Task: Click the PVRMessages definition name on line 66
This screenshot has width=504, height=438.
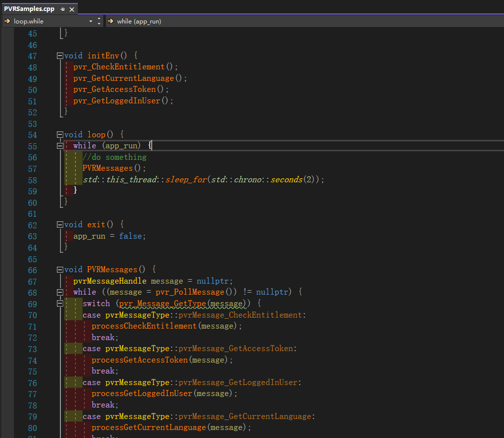Action: point(112,270)
